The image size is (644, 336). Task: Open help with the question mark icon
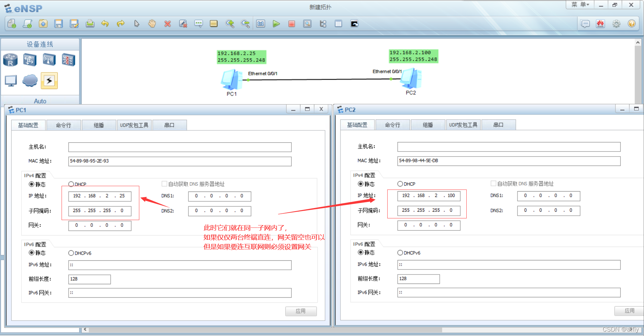(632, 24)
